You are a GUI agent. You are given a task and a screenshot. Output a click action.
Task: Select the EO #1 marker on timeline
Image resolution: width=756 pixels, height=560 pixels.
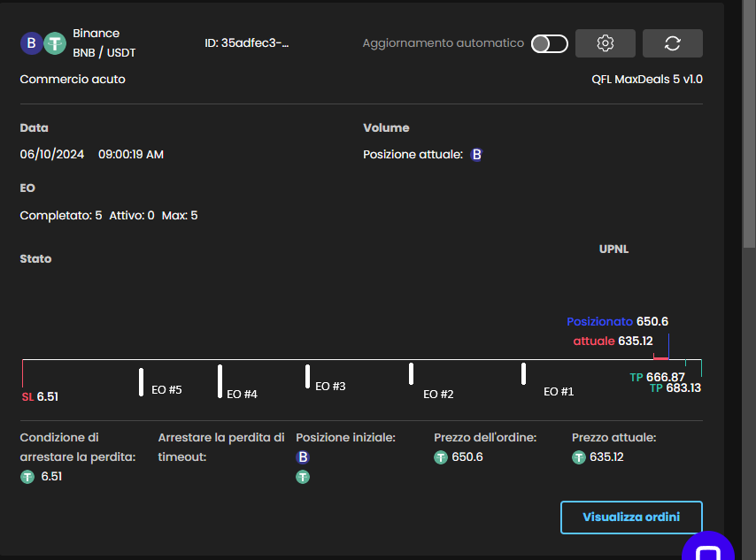(524, 374)
